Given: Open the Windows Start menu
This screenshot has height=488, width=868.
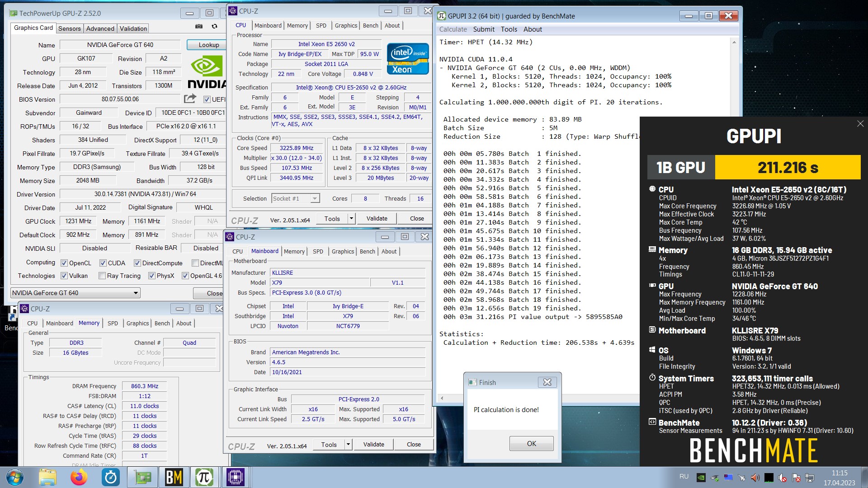Looking at the screenshot, I should click(15, 477).
